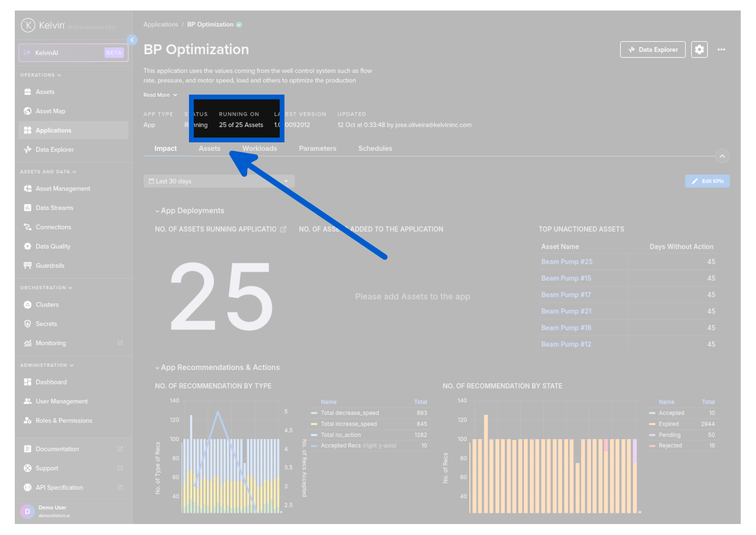
Task: Click the Edit KPIs button
Action: 707,182
